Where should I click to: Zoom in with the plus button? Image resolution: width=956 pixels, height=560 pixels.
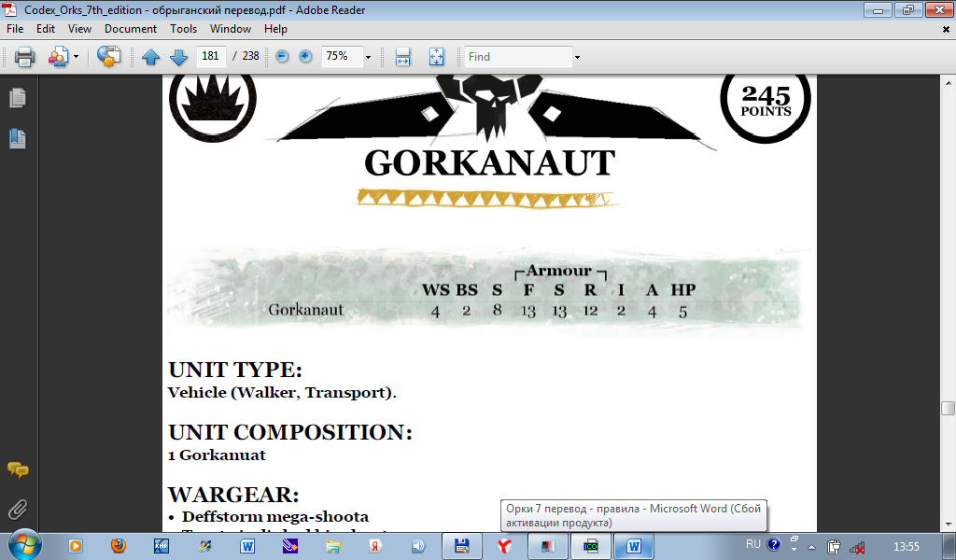(x=305, y=56)
